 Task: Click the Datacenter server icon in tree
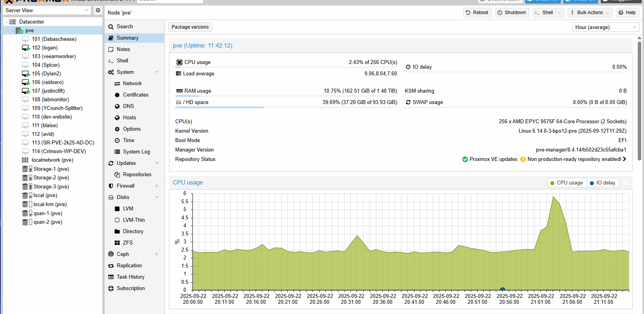coord(13,22)
